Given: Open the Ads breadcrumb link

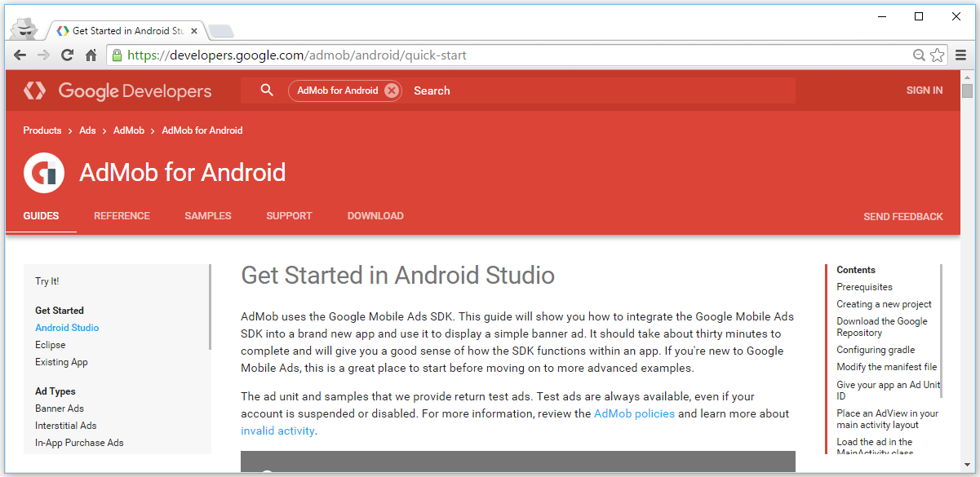Looking at the screenshot, I should [x=87, y=130].
